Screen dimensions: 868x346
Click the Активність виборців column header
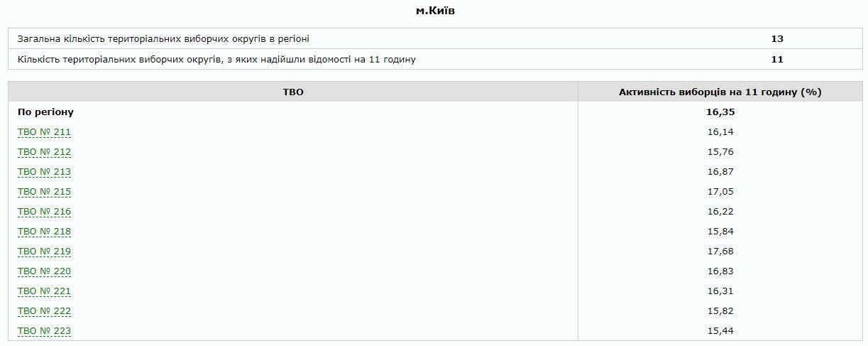(x=720, y=92)
